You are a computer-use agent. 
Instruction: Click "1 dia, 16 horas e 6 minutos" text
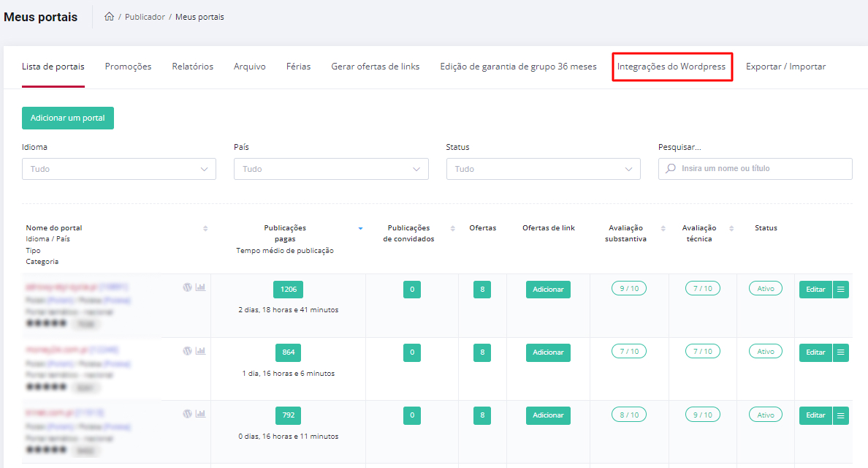tap(289, 374)
